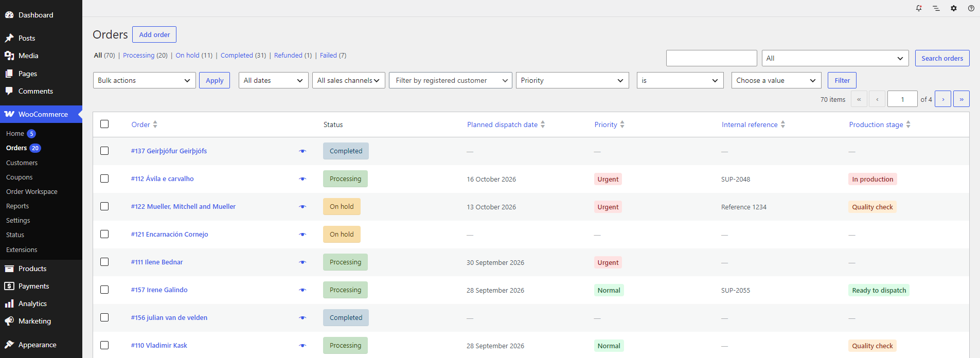
Task: Click the Payments icon in sidebar
Action: [x=9, y=286]
